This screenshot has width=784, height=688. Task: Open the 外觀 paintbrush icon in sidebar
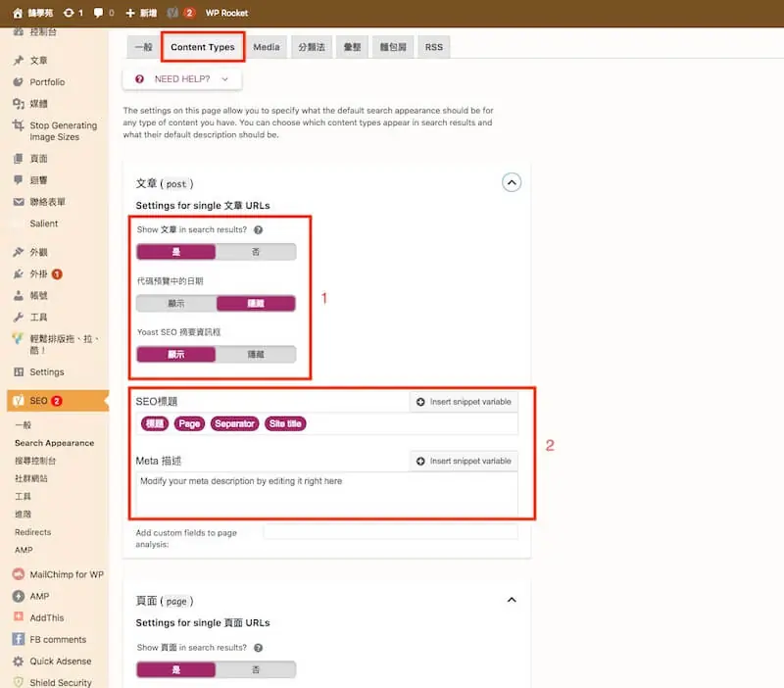coord(19,252)
